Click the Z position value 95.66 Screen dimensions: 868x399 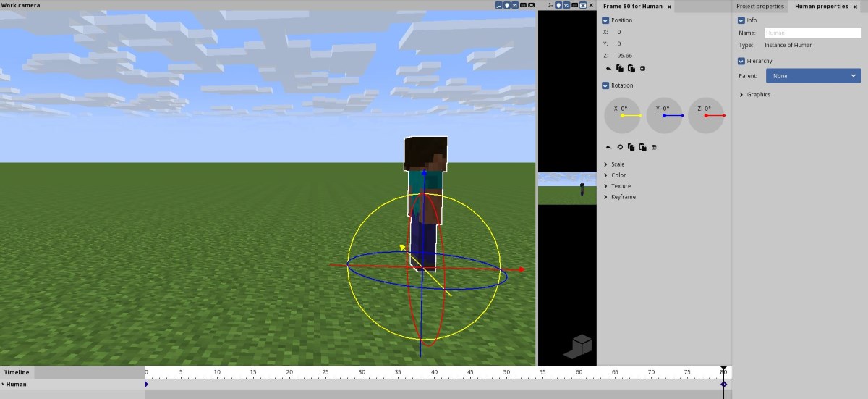point(624,55)
